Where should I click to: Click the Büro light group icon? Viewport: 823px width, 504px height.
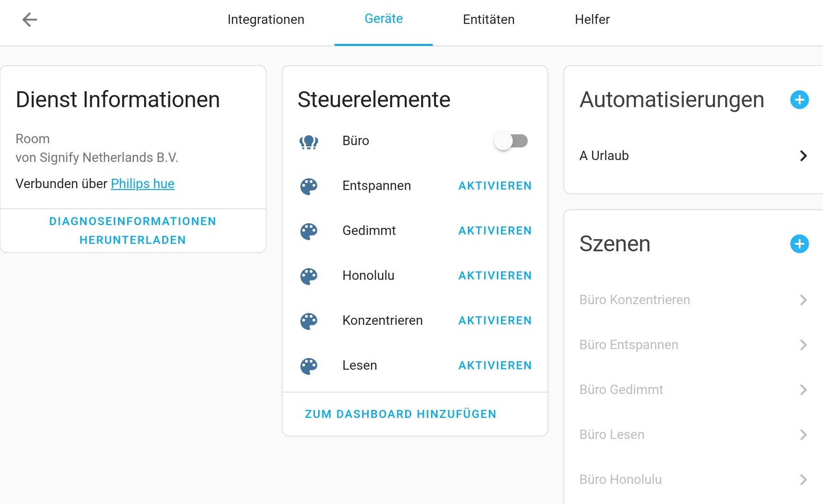[309, 141]
